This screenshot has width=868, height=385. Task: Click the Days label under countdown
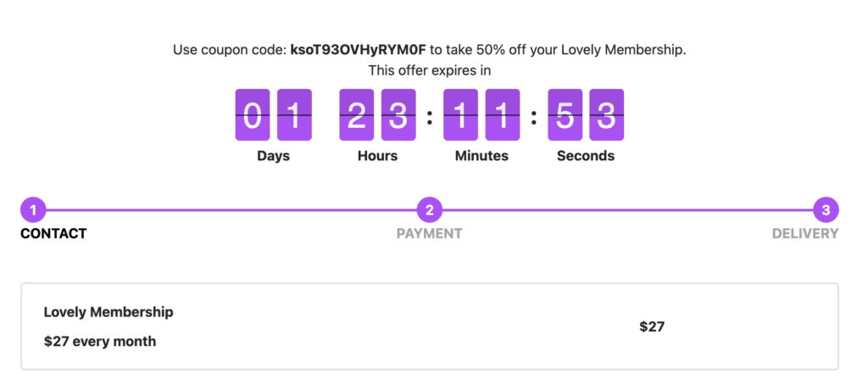pos(273,156)
